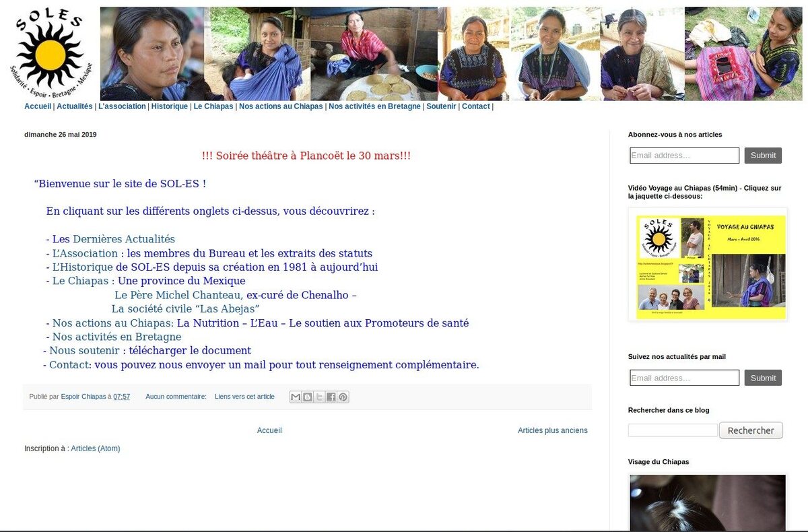The width and height of the screenshot is (808, 532).
Task: Click the Accueil link below the post
Action: tap(269, 430)
